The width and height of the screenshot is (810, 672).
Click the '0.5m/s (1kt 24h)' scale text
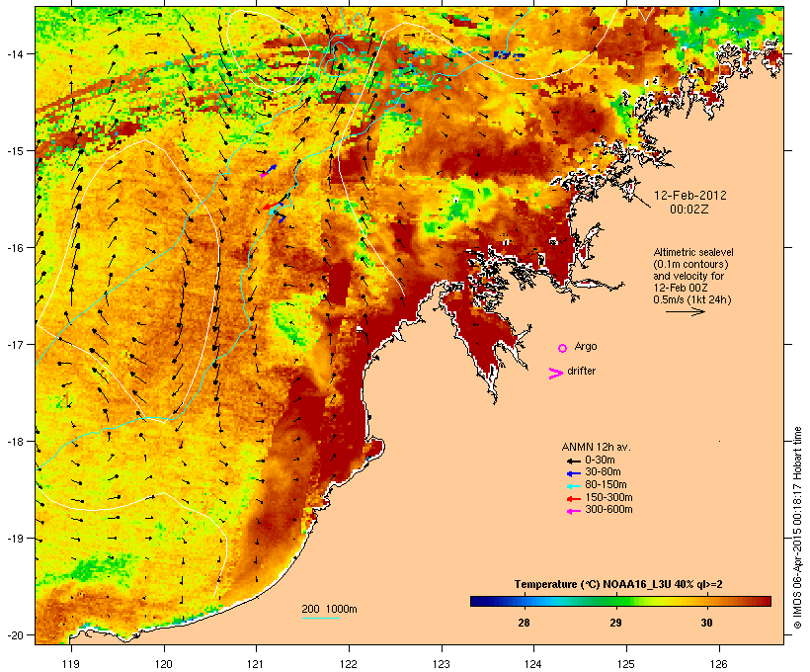click(692, 299)
